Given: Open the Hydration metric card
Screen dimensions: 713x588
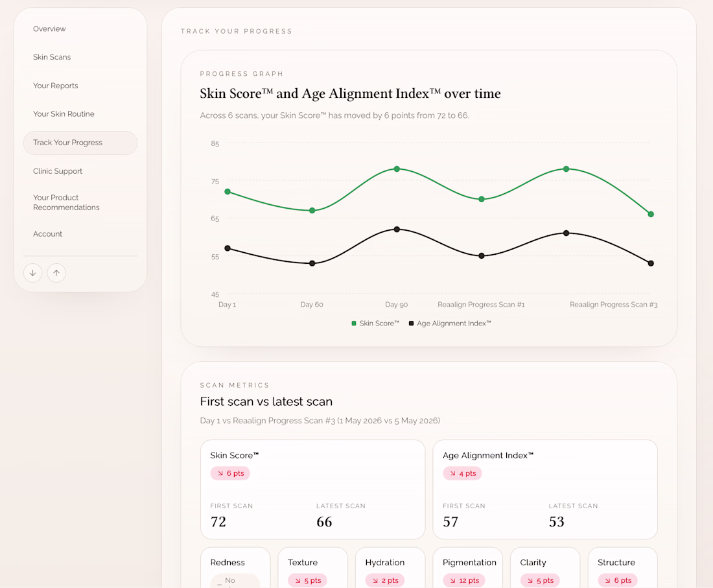Looking at the screenshot, I should pos(390,567).
